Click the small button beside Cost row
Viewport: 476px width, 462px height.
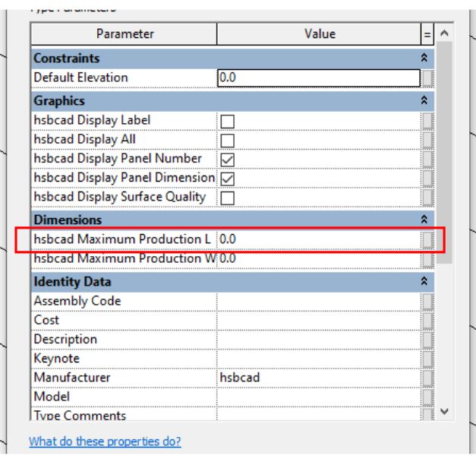[428, 320]
